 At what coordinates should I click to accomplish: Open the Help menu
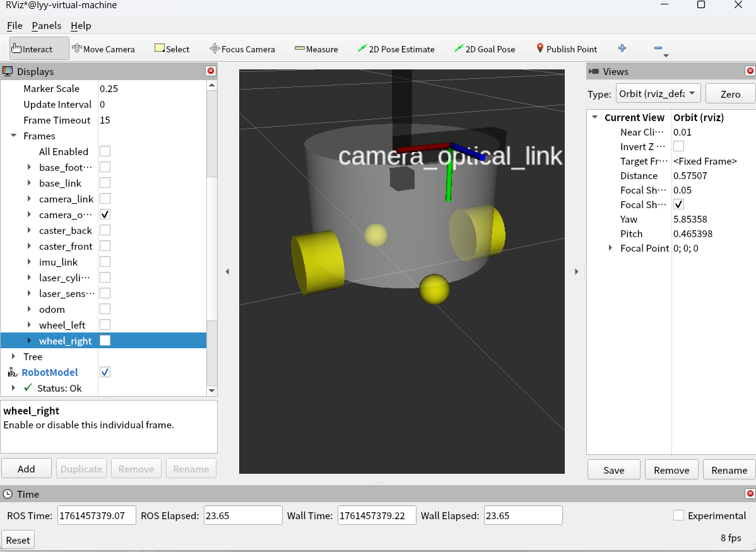(81, 26)
